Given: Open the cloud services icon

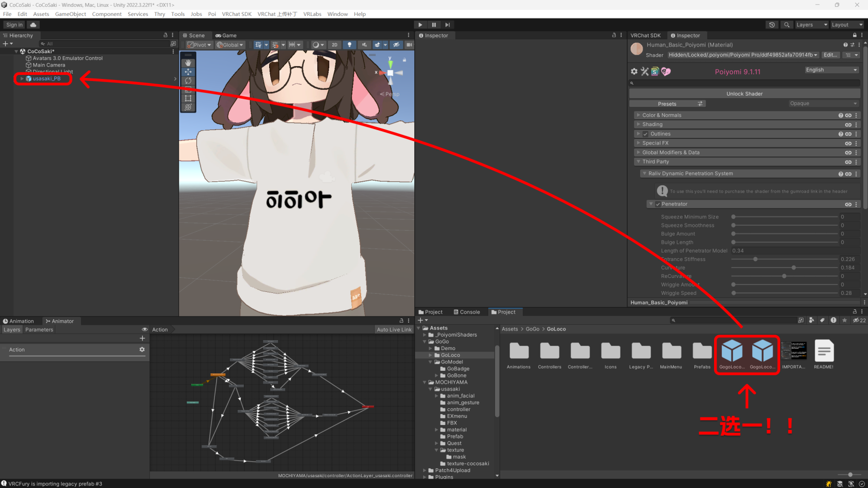Looking at the screenshot, I should (x=33, y=25).
